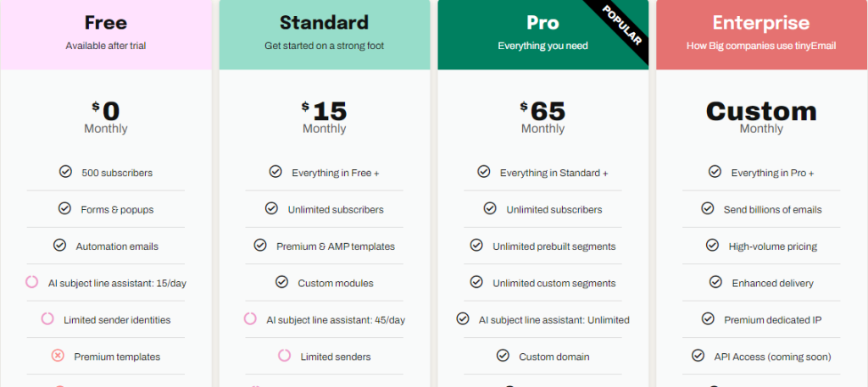Click the check icon next to Forms & popups
This screenshot has height=387, width=868.
pos(64,208)
